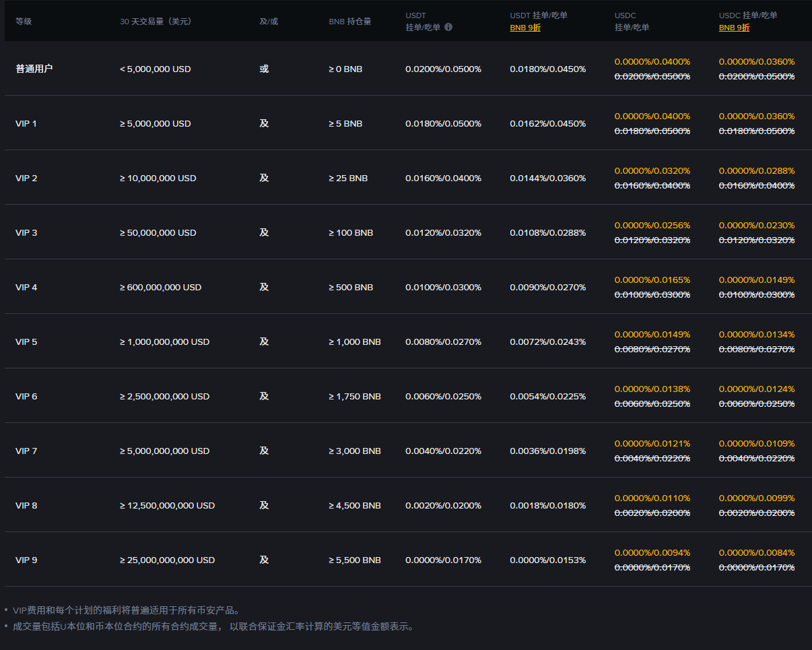Click the VIP 1 level label

tap(26, 123)
